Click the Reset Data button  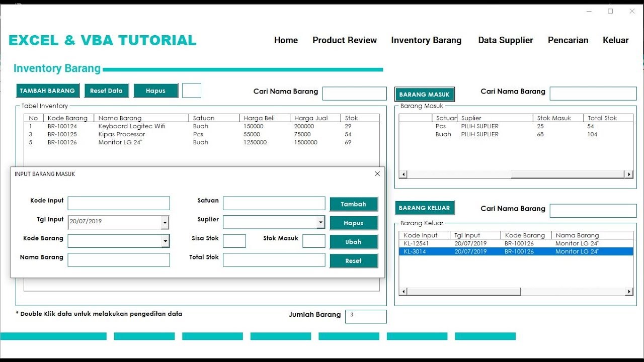coord(106,90)
